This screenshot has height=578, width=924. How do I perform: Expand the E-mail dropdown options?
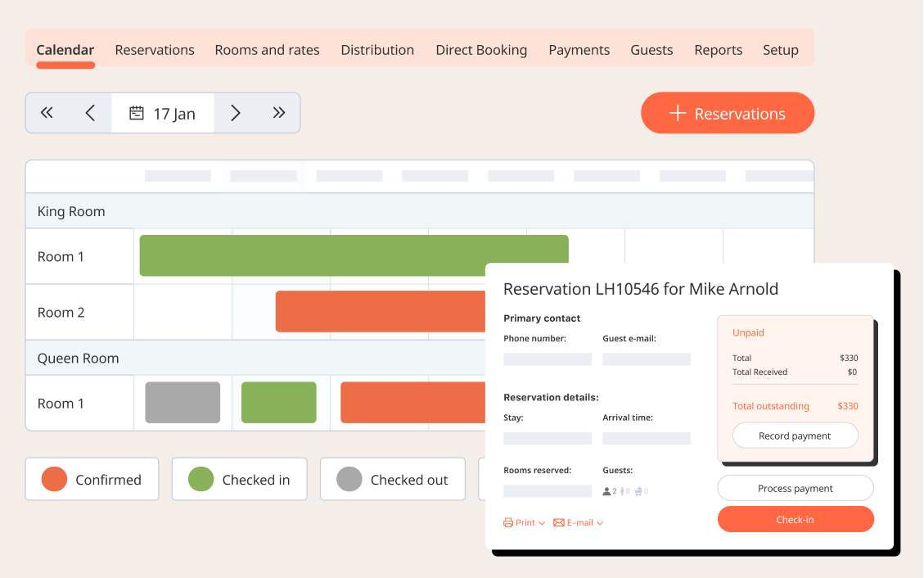(x=578, y=522)
